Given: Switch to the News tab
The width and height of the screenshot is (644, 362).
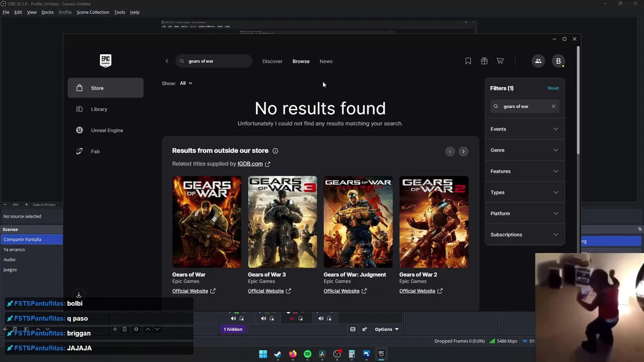Looking at the screenshot, I should coord(326,61).
